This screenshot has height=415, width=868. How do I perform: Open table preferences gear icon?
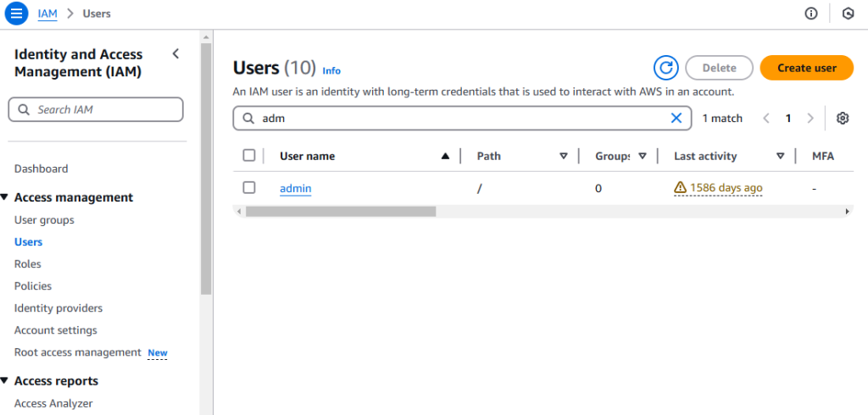[x=843, y=118]
